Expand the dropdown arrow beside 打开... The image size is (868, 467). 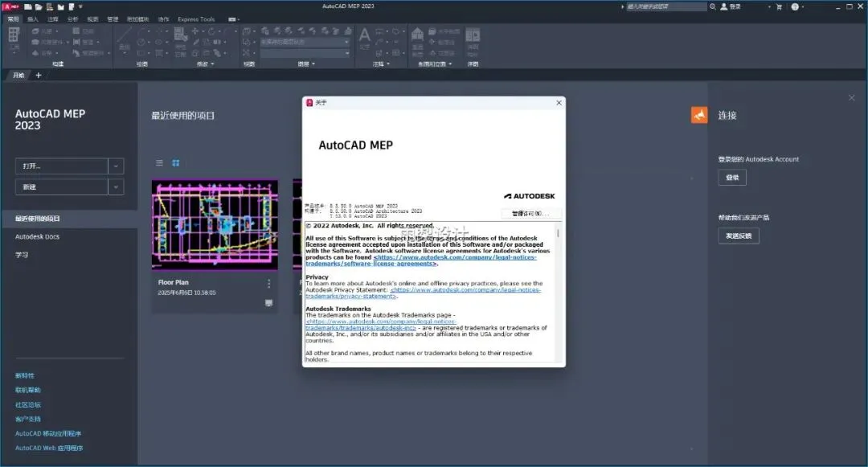click(x=116, y=166)
